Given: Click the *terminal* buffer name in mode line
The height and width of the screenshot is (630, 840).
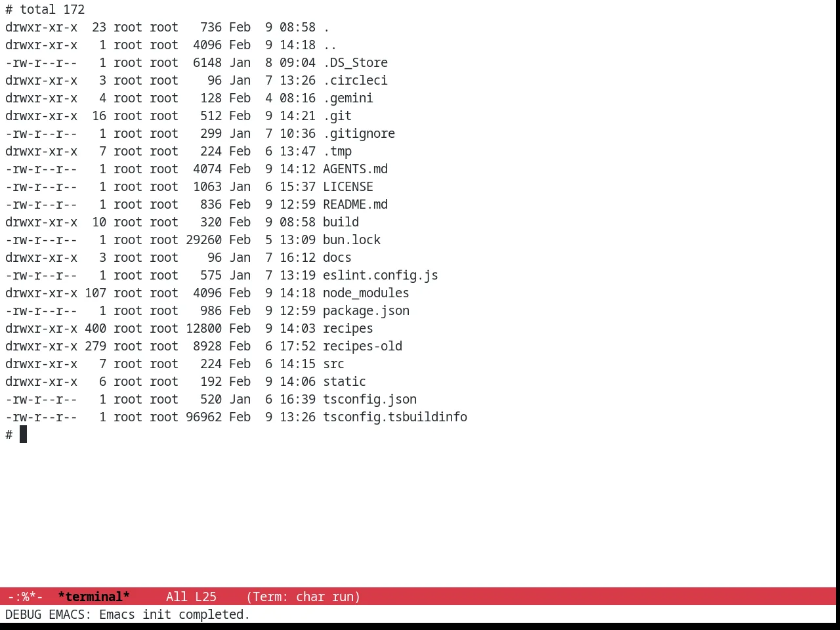Looking at the screenshot, I should tap(94, 597).
